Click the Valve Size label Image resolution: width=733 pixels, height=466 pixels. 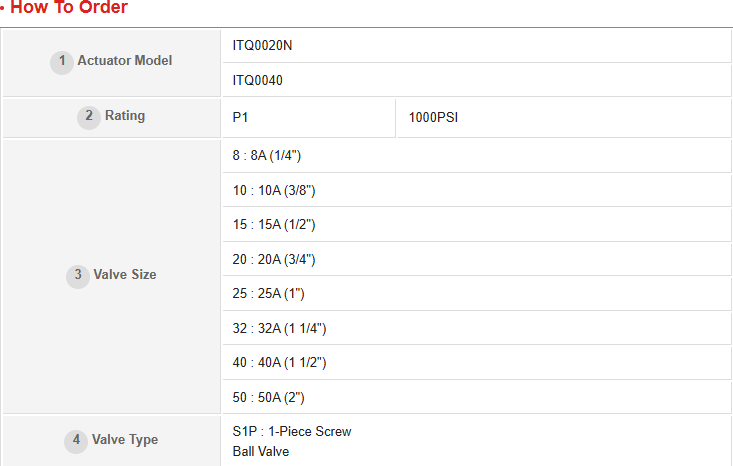[x=125, y=275]
